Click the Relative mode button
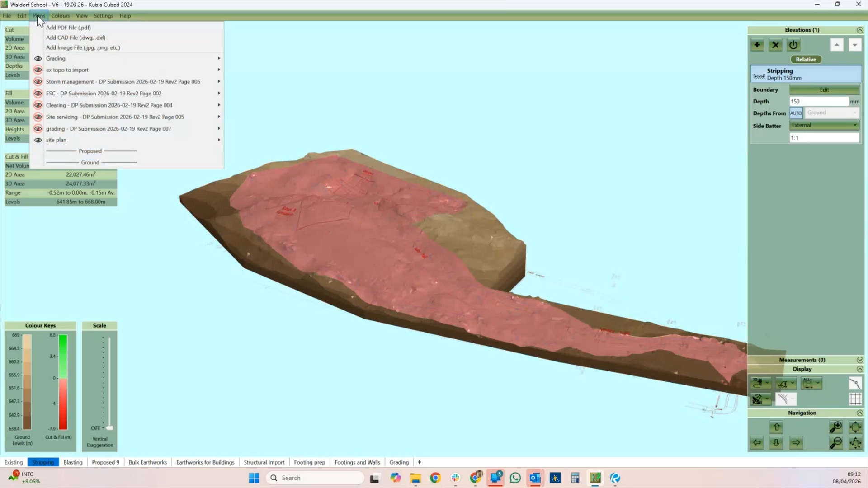Screen dimensions: 868x488 [806, 60]
